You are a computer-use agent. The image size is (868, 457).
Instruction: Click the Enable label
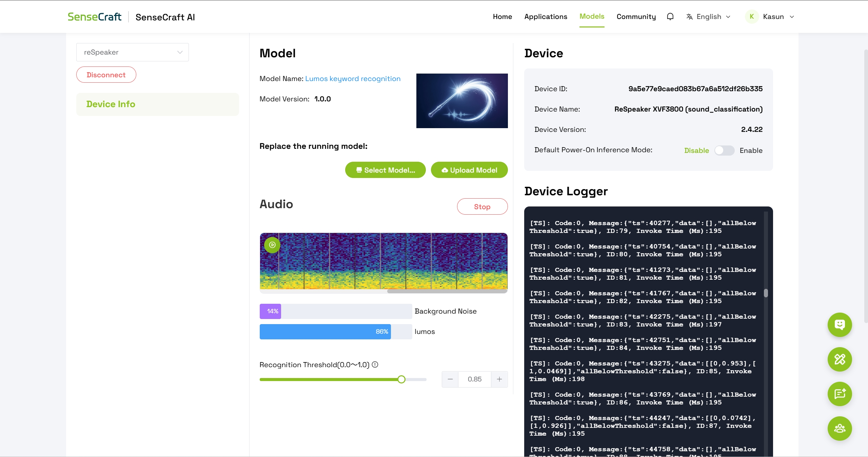[751, 151]
